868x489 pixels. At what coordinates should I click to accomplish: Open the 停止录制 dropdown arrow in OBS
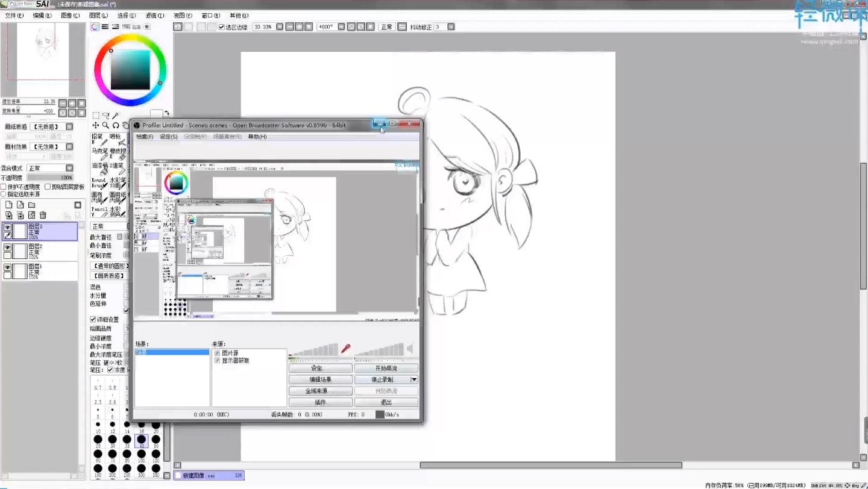coord(414,379)
